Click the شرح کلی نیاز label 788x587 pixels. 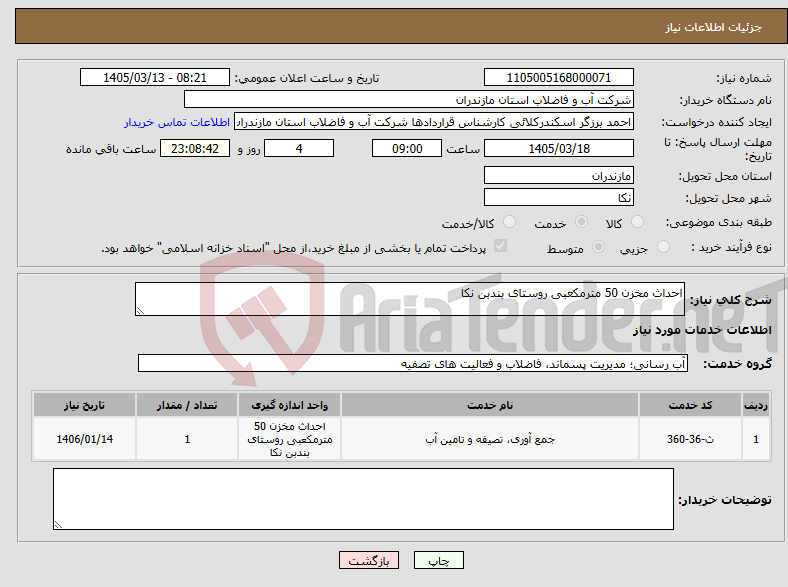(x=731, y=300)
